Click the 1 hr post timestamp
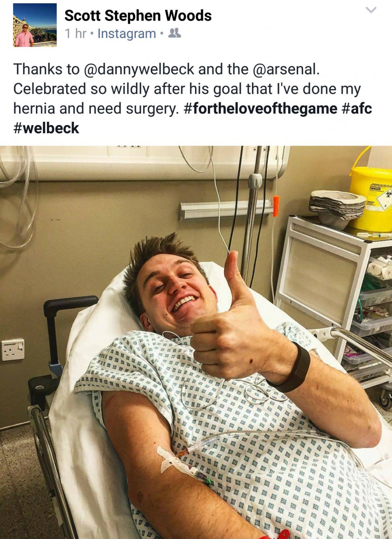Image resolution: width=392 pixels, height=539 pixels. pos(75,33)
